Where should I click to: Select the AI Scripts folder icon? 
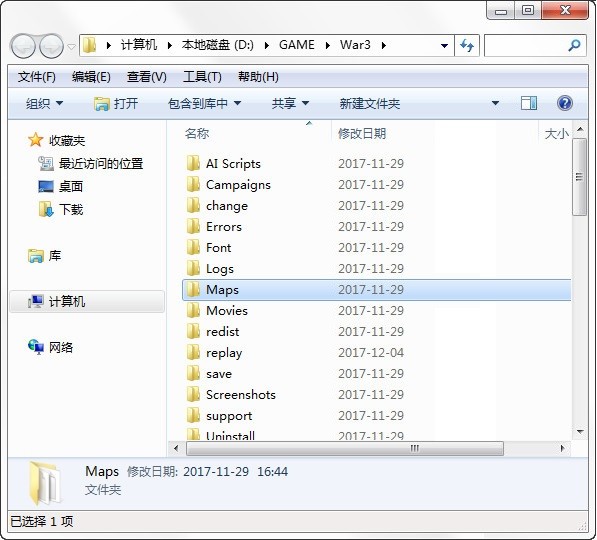[193, 163]
